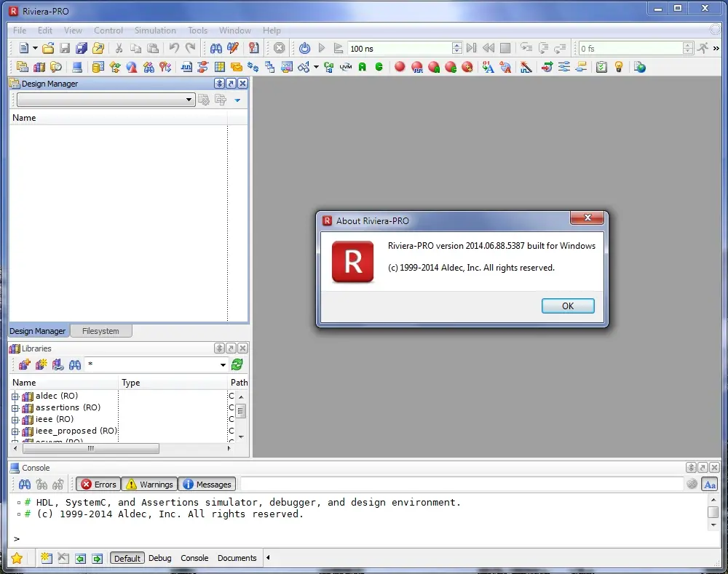The height and width of the screenshot is (574, 728).
Task: Click in the 0 fs time field
Action: pos(630,48)
